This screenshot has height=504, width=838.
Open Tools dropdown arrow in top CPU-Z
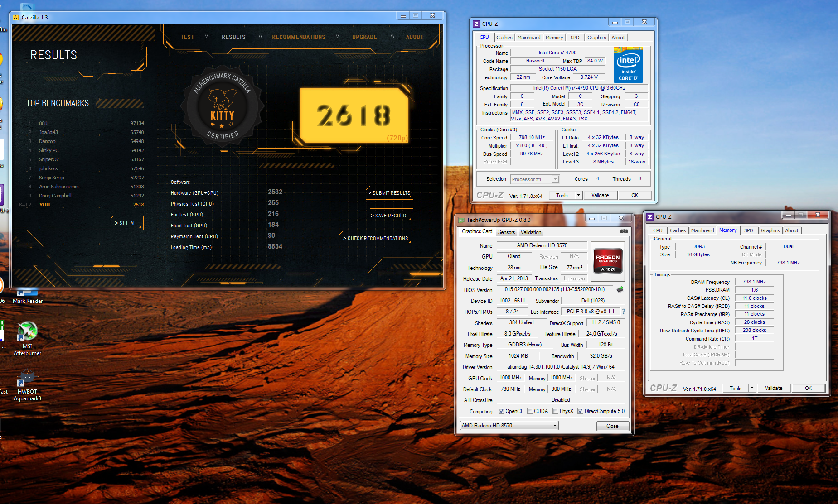(x=578, y=195)
